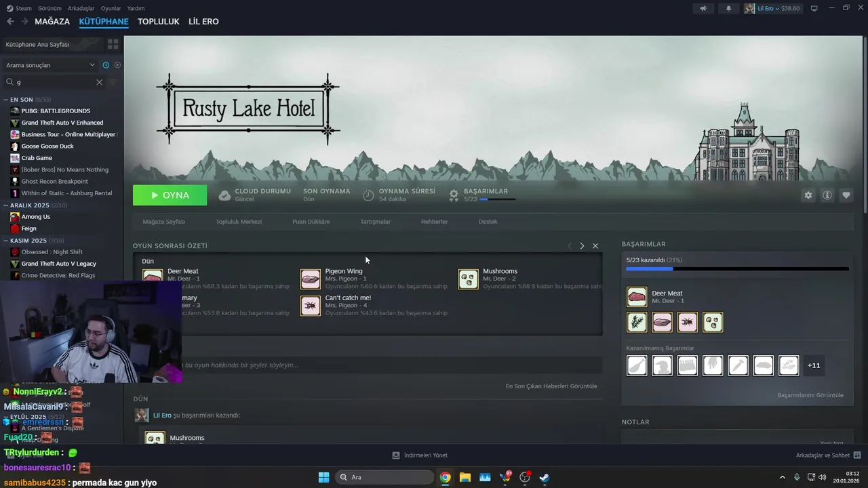
Task: Open Lil Ero account dropdown
Action: [772, 8]
